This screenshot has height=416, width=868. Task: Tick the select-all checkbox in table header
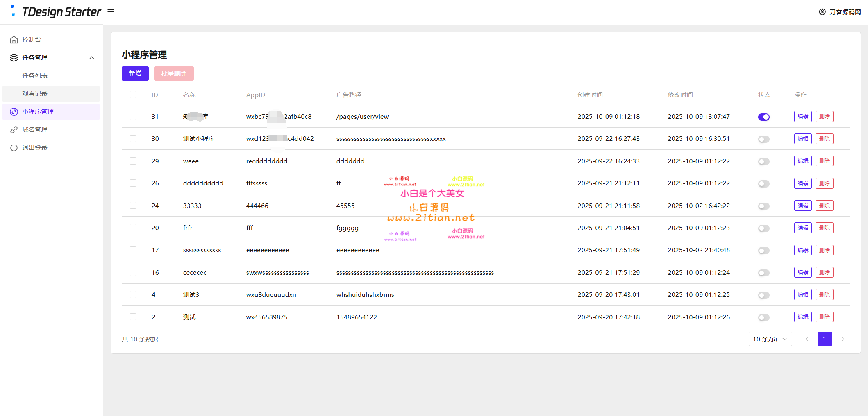coord(133,95)
